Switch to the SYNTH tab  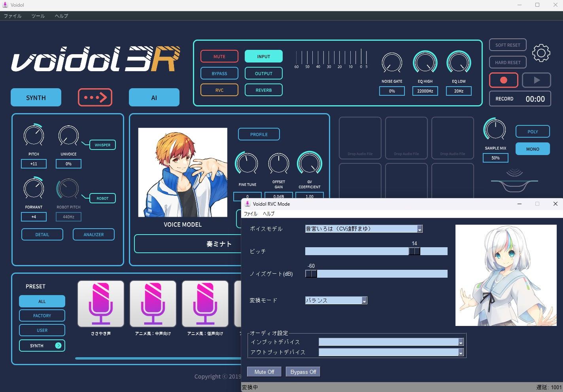pos(36,97)
